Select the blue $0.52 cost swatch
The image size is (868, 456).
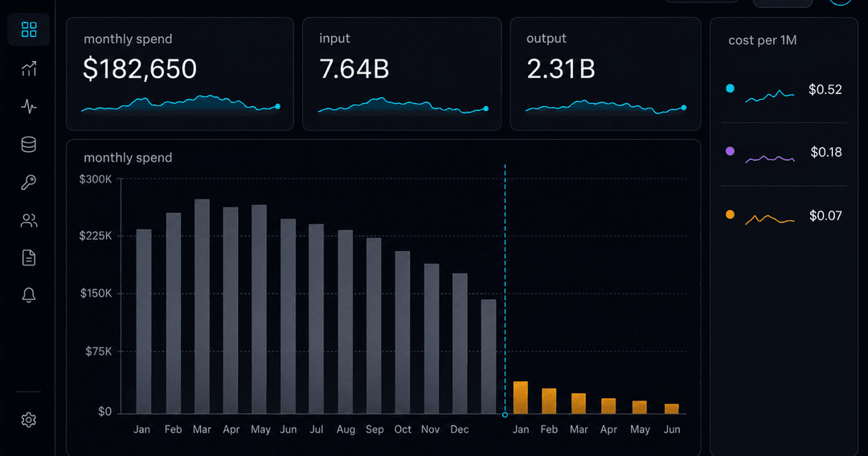click(x=730, y=88)
